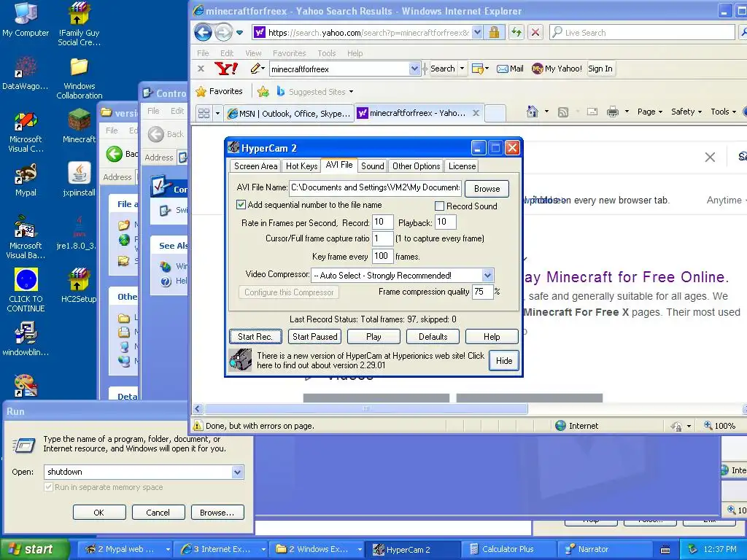Toggle Add sequential number to the file name
This screenshot has width=747, height=560.
[241, 205]
